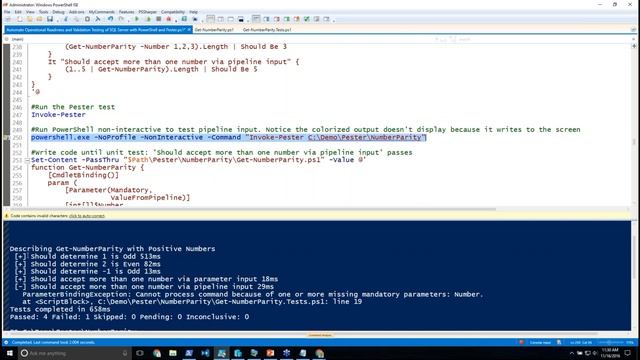Viewport: 640px width, 360px height.
Task: Click the red status indicator in status bar
Action: click(521, 342)
